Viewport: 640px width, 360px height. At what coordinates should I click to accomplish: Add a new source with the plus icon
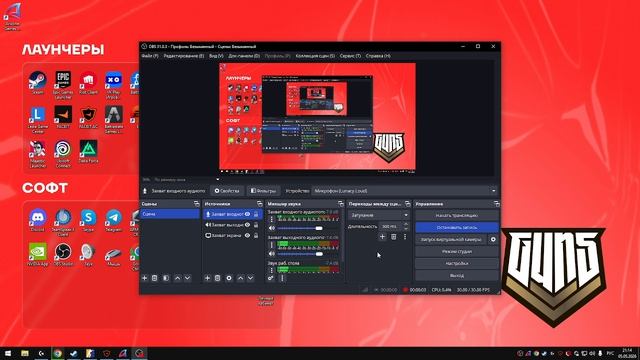click(207, 278)
